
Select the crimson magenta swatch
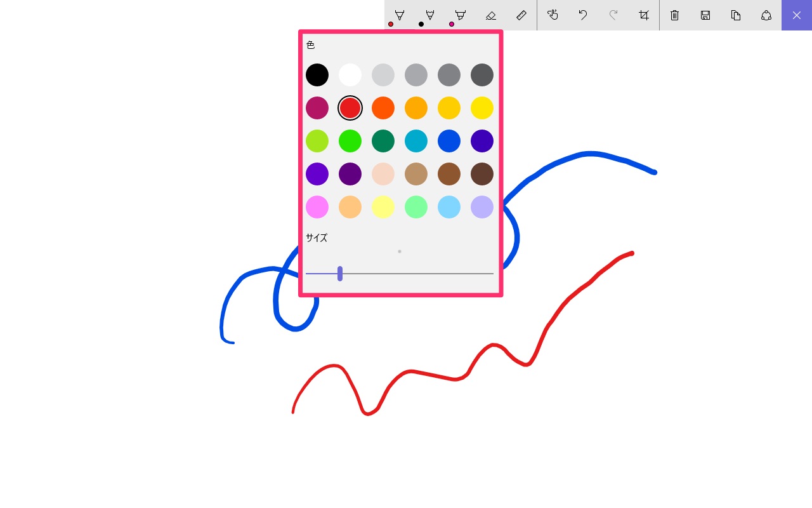coord(317,108)
